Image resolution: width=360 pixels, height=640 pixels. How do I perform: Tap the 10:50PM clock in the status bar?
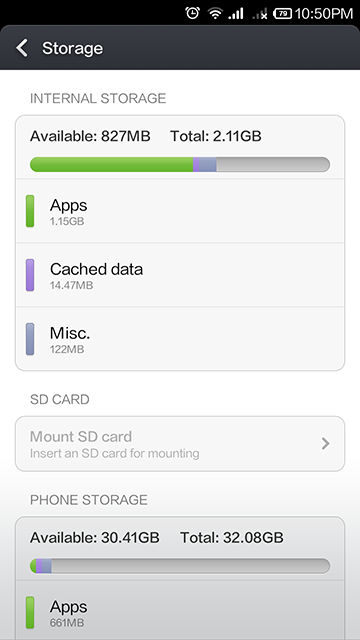(324, 13)
